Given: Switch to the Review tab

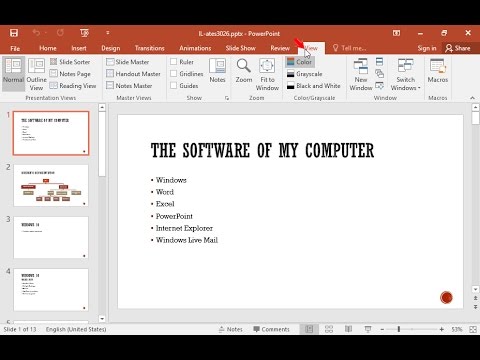Looking at the screenshot, I should pos(280,48).
